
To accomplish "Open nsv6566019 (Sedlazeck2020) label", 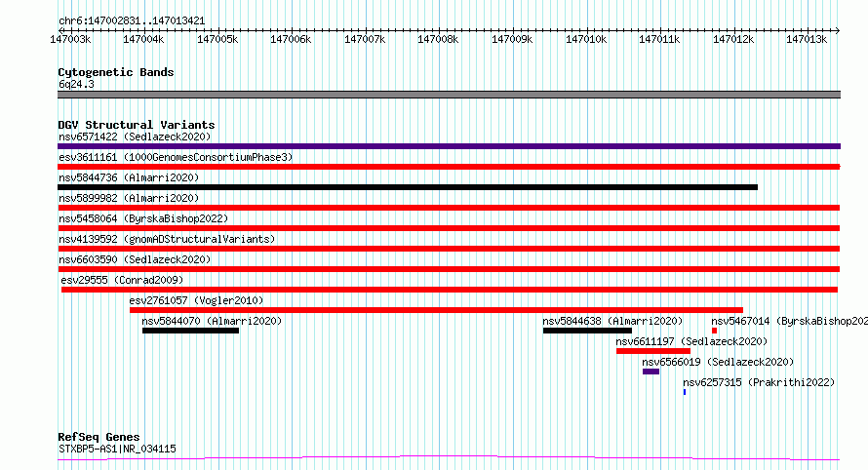I will click(718, 362).
